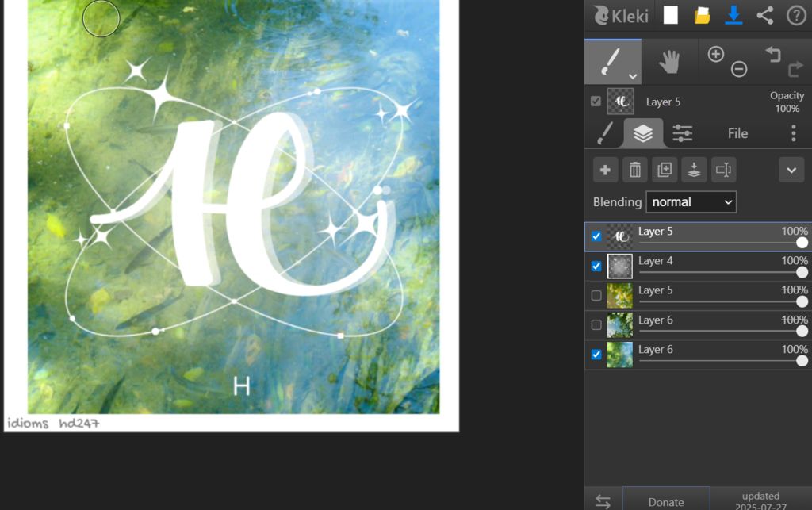The width and height of the screenshot is (812, 510).
Task: Click the zoom in plus icon
Action: coord(716,54)
